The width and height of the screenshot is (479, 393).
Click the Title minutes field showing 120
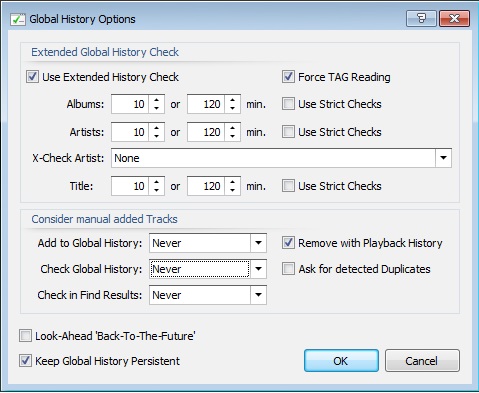[206, 186]
